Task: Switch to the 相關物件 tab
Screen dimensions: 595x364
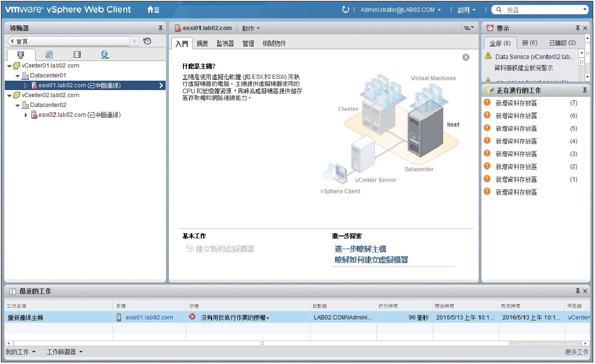Action: [274, 44]
